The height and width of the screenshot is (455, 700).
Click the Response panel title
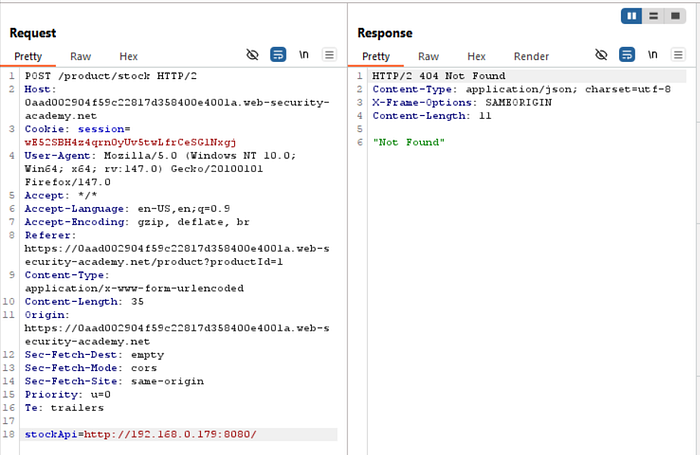pos(385,33)
